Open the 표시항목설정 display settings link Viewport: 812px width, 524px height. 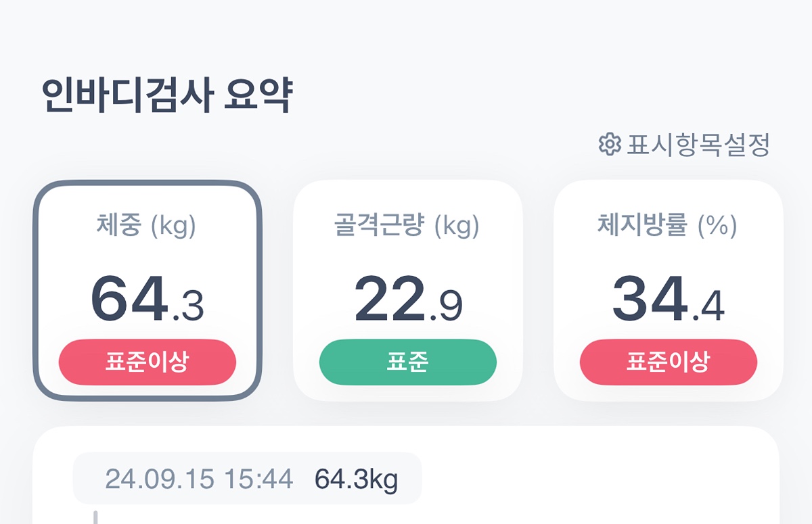tap(698, 145)
